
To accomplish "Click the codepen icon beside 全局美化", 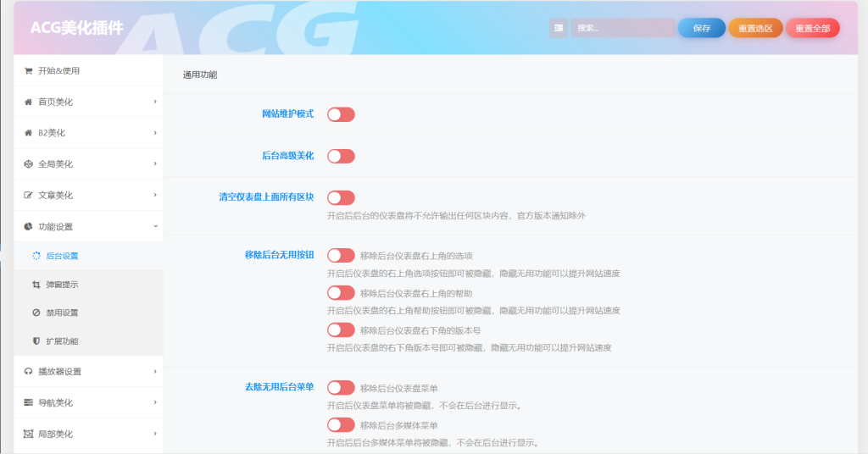I will coord(28,164).
